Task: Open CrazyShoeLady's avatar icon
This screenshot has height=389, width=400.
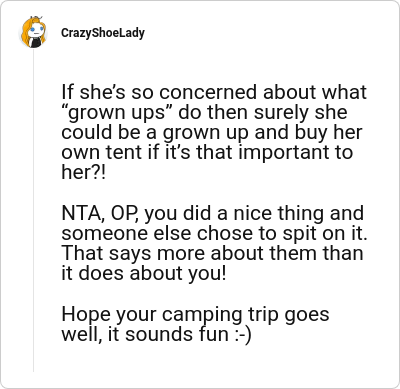Action: pyautogui.click(x=33, y=32)
